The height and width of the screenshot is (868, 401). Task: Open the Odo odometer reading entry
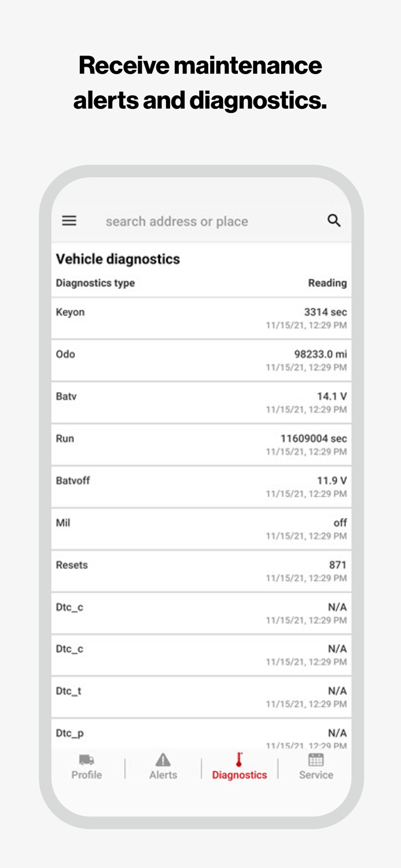pyautogui.click(x=201, y=360)
